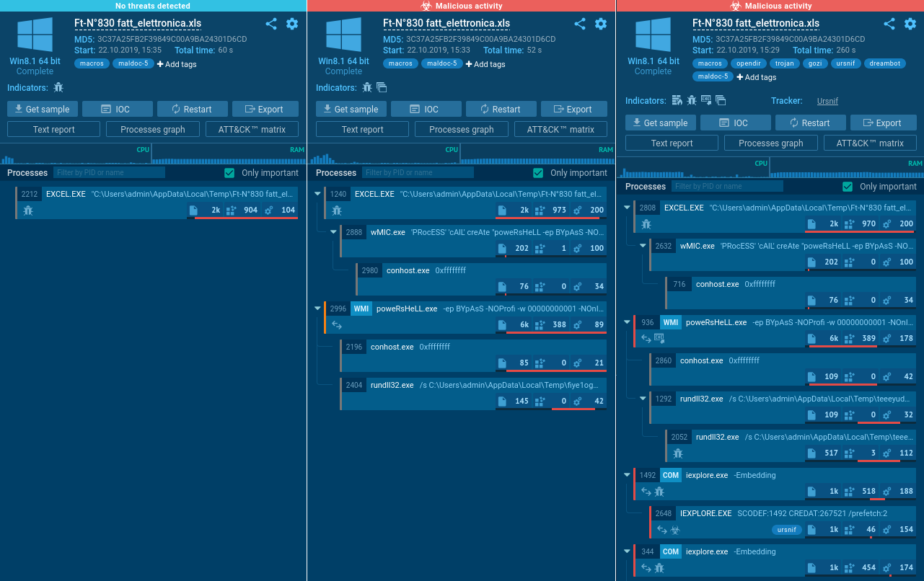Click process filter field in left panel
The width and height of the screenshot is (924, 581).
click(109, 173)
